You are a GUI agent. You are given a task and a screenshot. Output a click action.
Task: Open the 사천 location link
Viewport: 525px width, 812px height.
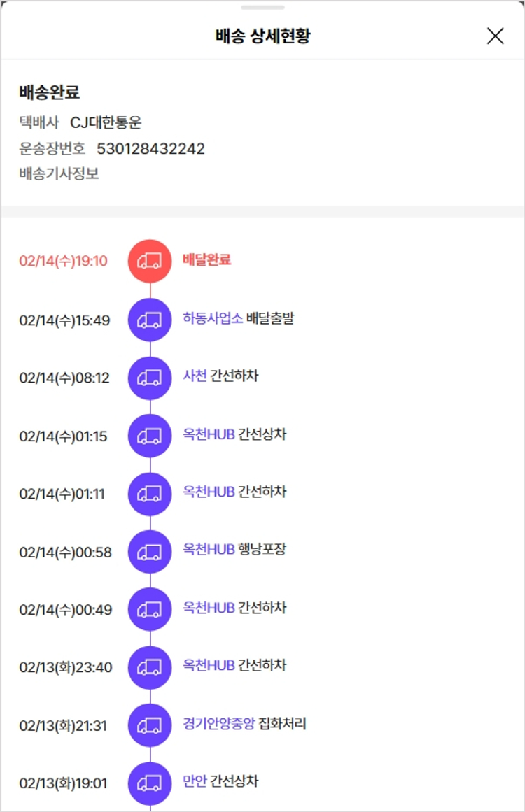[x=195, y=376]
